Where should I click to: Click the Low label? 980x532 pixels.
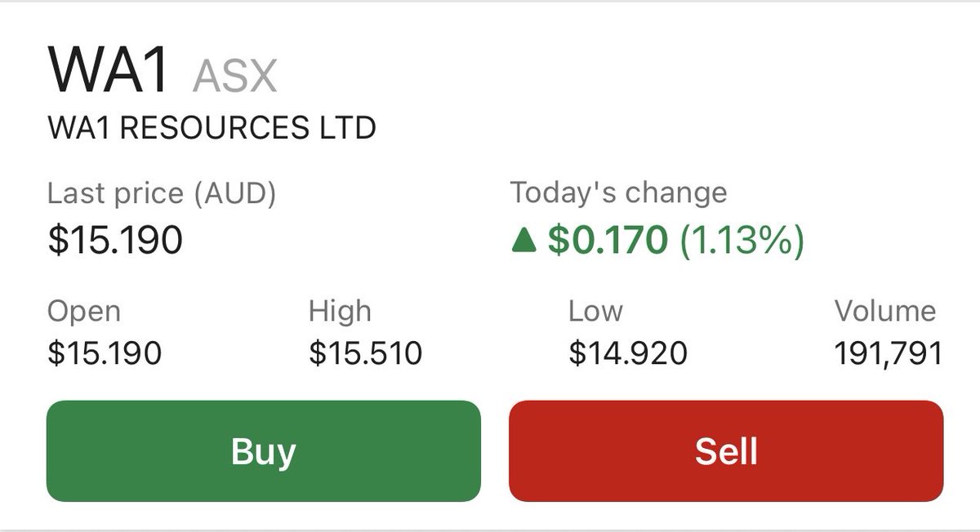click(595, 311)
